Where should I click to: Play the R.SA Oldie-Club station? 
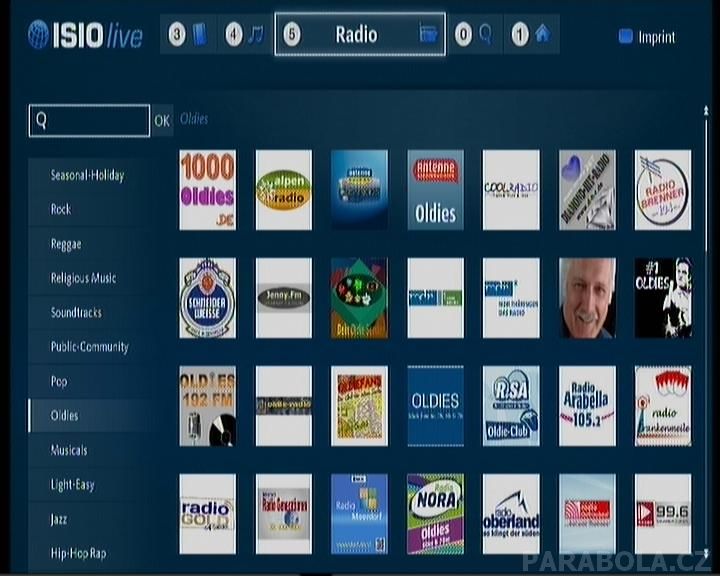(511, 406)
